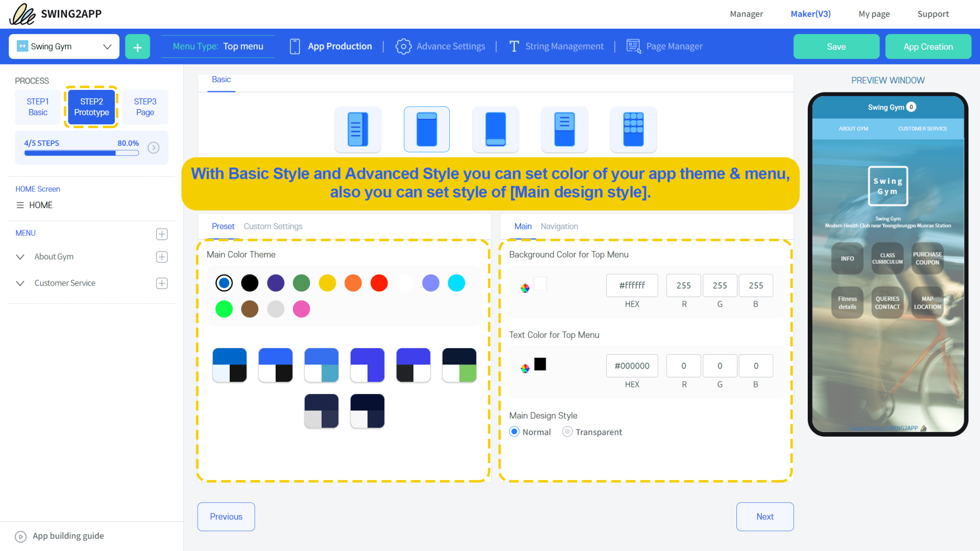Select Transparent main design style
This screenshot has width=980, height=551.
click(x=568, y=431)
